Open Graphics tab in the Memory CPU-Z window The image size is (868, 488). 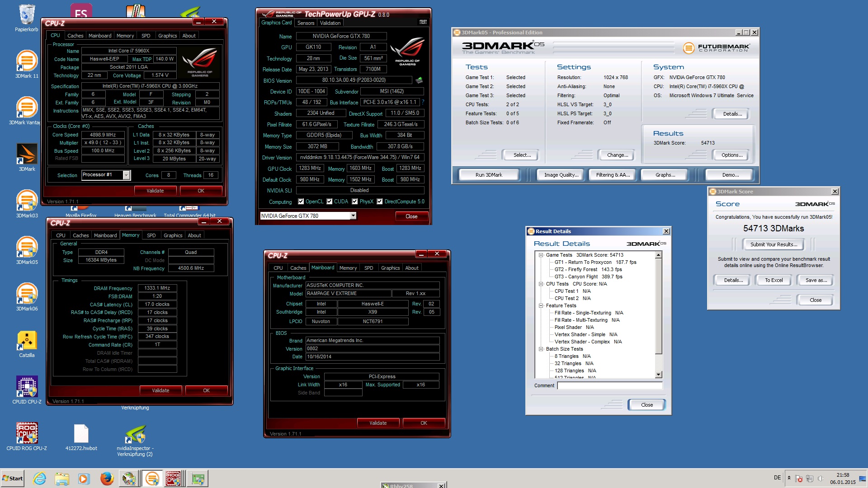[x=173, y=235]
